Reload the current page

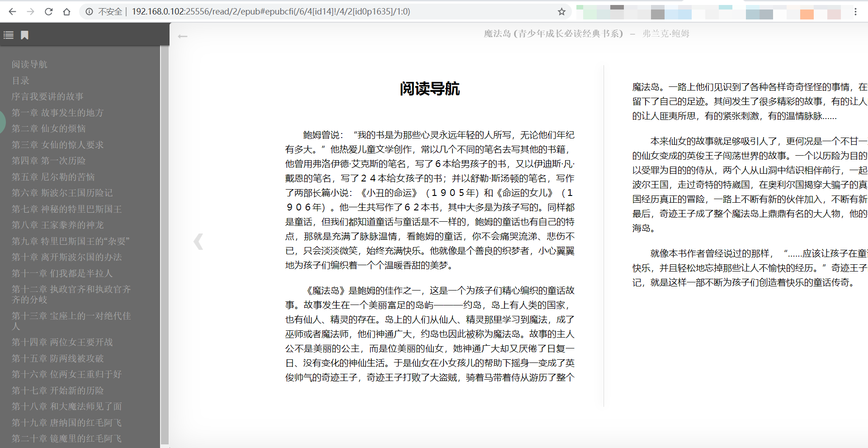[x=48, y=12]
